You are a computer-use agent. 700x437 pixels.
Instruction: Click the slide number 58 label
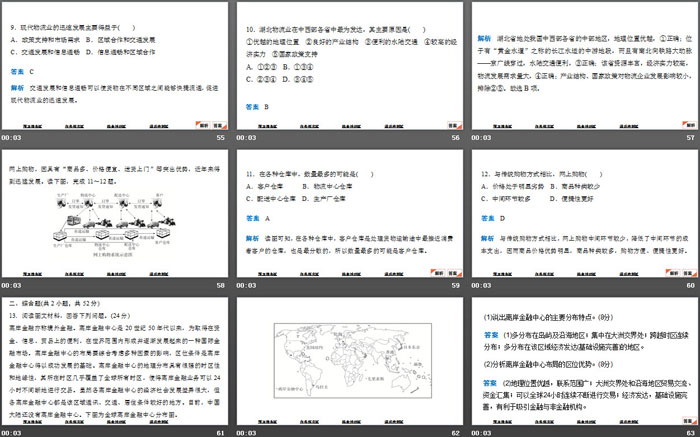[221, 284]
